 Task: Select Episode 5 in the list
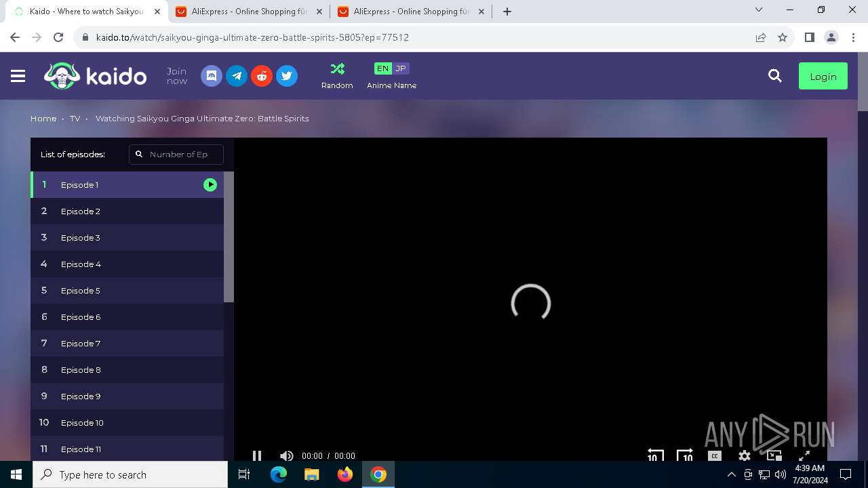click(x=127, y=291)
